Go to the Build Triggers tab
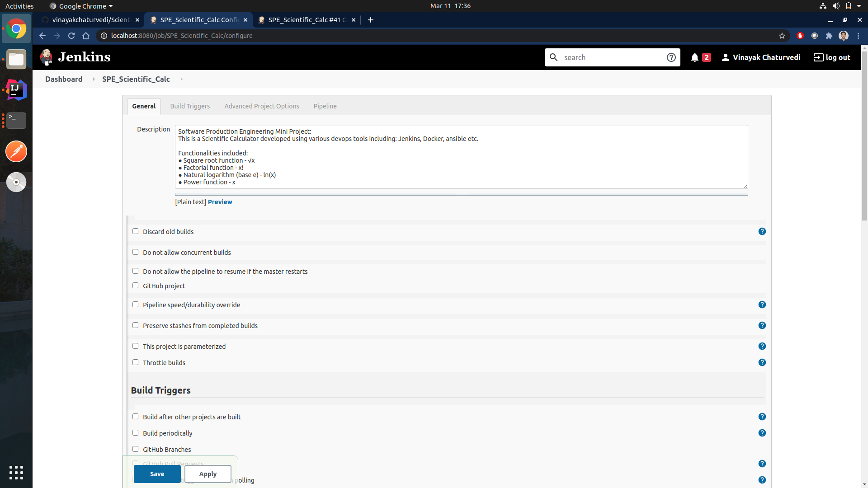Image resolution: width=868 pixels, height=488 pixels. 190,106
